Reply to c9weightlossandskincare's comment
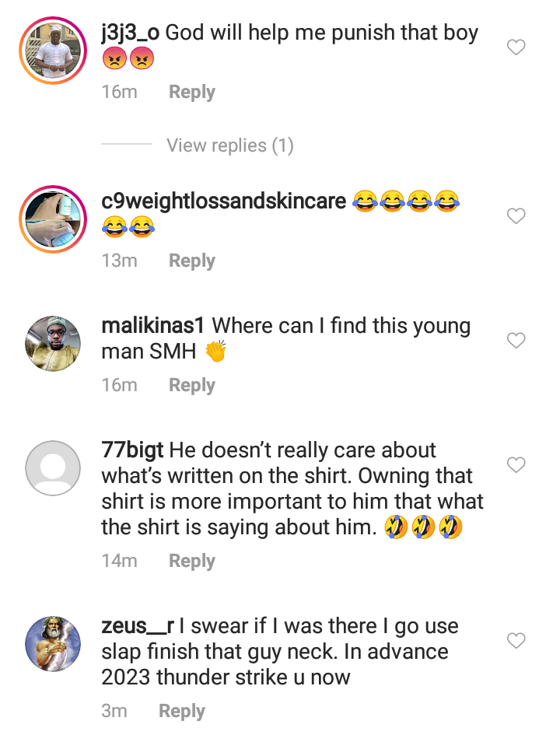The height and width of the screenshot is (735, 560). click(191, 261)
